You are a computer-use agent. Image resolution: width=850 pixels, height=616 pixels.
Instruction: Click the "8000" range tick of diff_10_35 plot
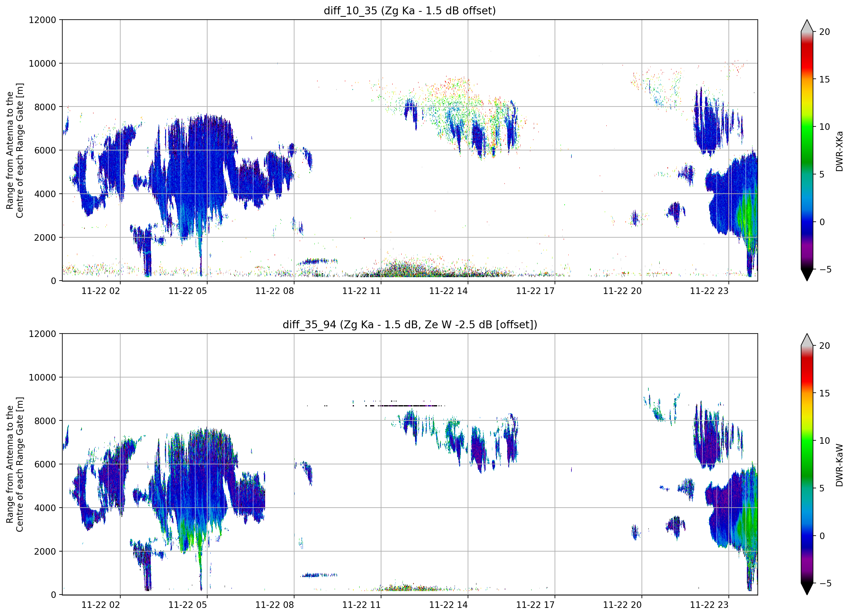[45, 107]
